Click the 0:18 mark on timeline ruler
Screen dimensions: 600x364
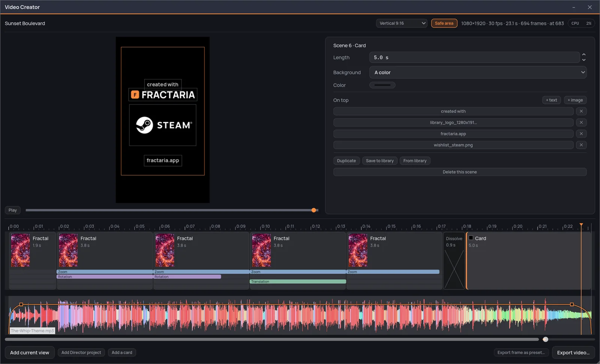click(467, 226)
